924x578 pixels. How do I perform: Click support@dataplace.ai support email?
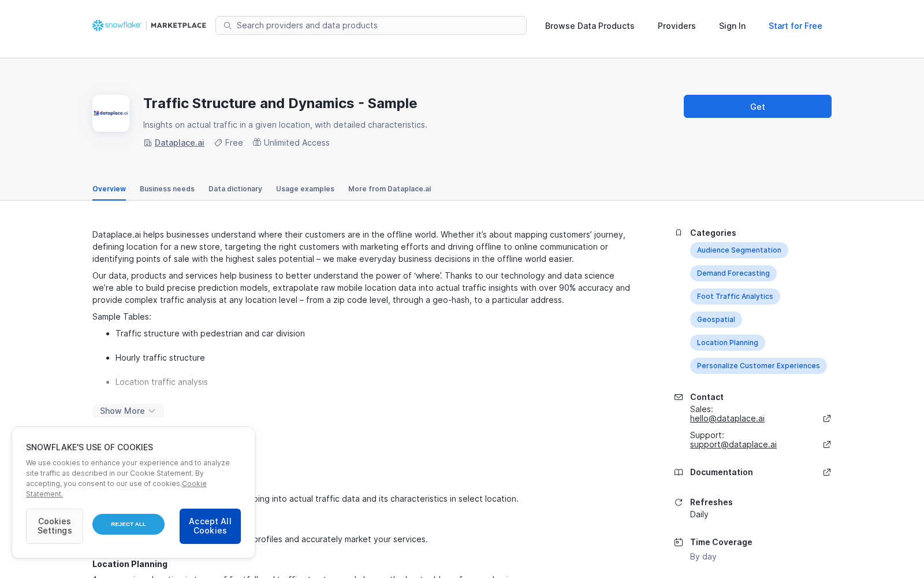coord(733,444)
